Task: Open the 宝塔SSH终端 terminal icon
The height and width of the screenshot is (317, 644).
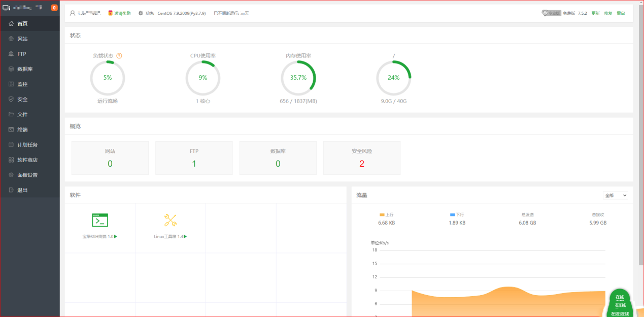Action: (100, 220)
